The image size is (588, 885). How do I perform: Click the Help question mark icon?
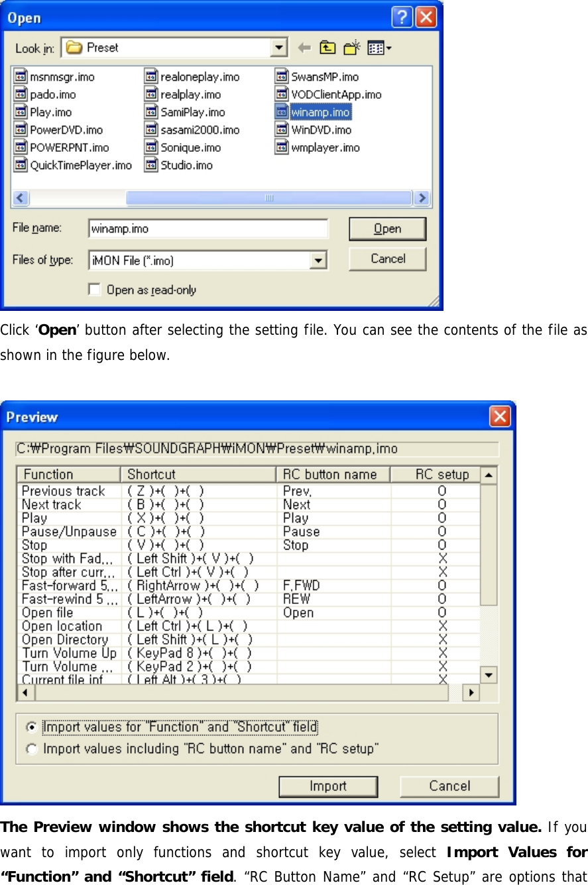click(x=402, y=17)
